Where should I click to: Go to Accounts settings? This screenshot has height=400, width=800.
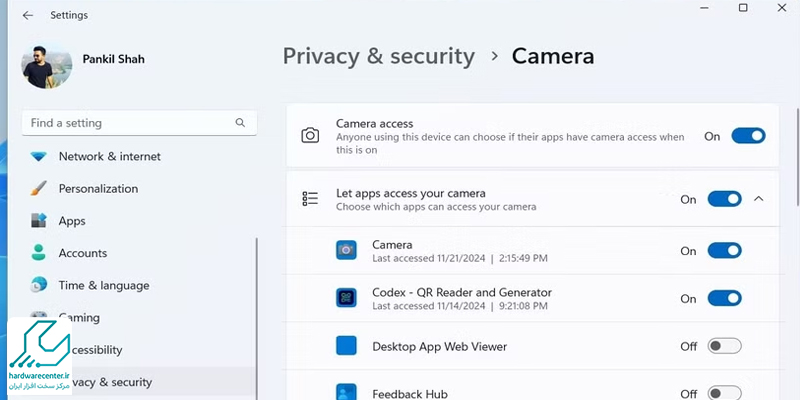coord(82,253)
